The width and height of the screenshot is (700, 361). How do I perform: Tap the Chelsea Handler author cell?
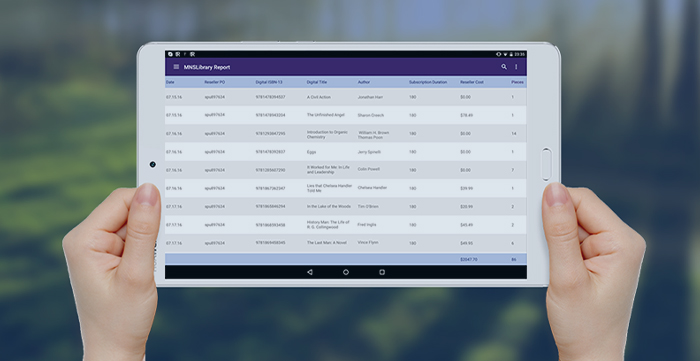pyautogui.click(x=372, y=188)
